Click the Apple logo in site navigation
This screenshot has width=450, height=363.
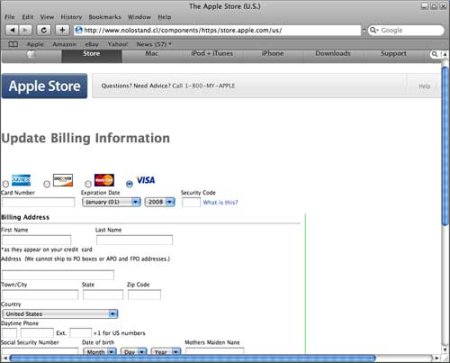pyautogui.click(x=31, y=54)
